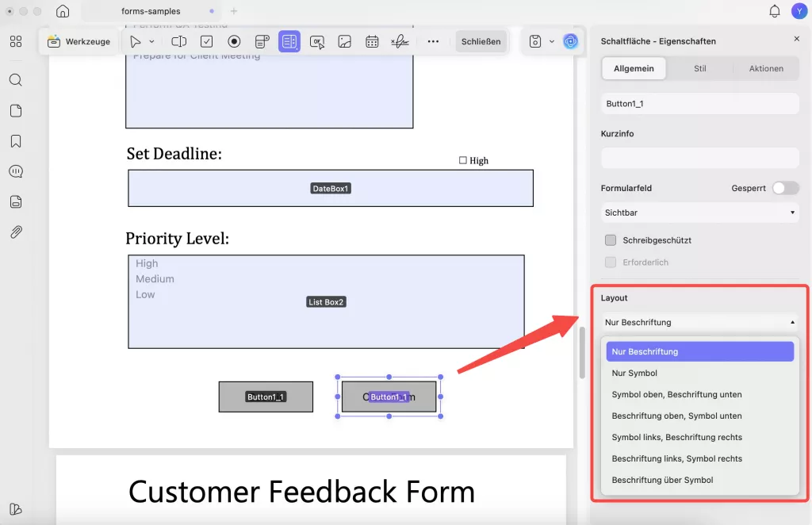
Task: Select the text field tool
Action: tap(179, 41)
